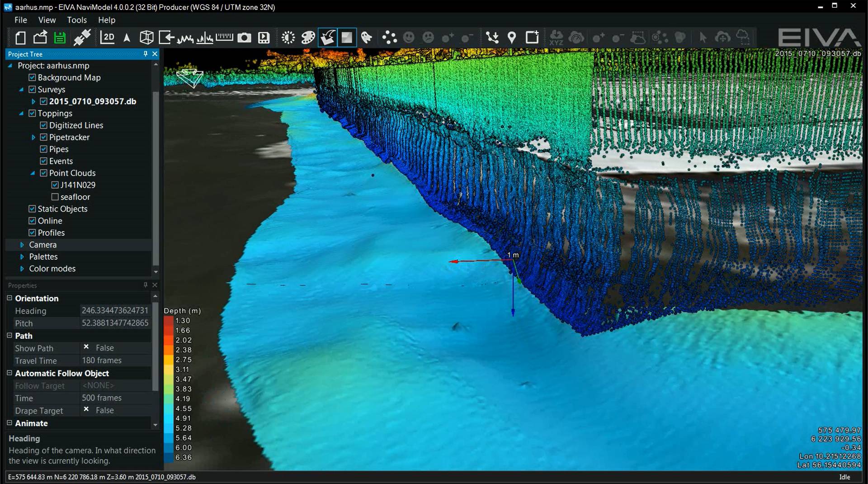Viewport: 868px width, 484px height.
Task: Open the View menu
Action: point(47,20)
